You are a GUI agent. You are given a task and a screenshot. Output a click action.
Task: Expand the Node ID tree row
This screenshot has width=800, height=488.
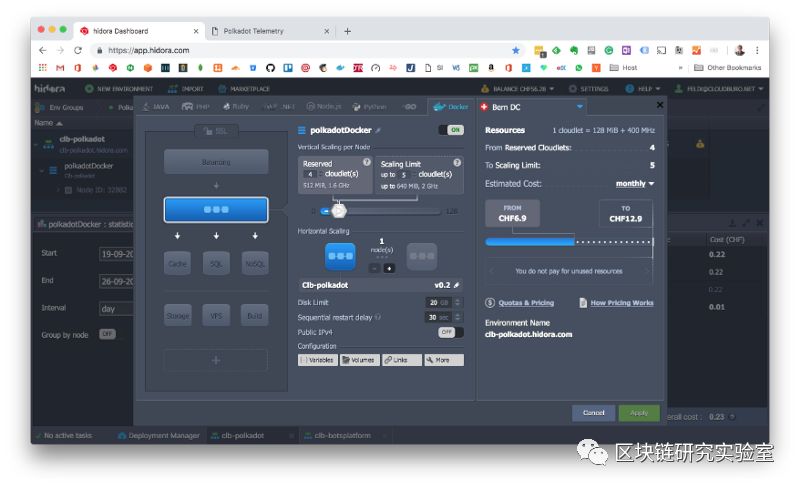click(58, 190)
